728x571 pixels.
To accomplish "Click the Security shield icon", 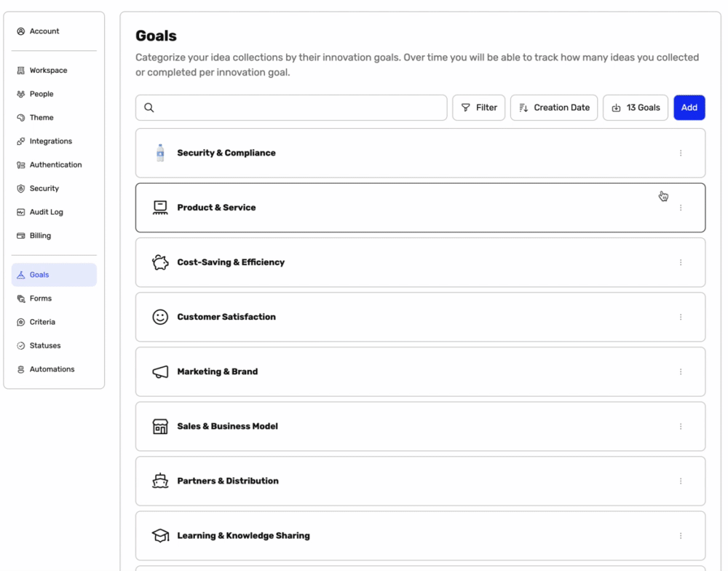I will 21,189.
